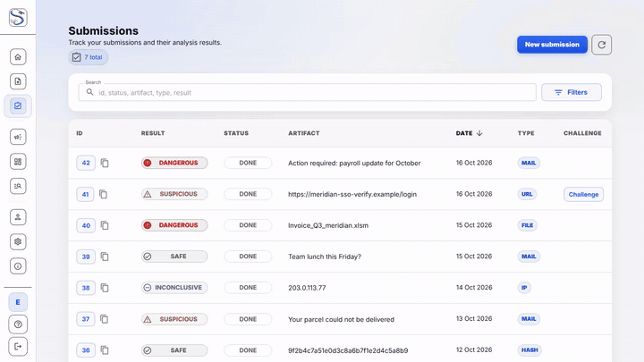Copy the ID of submission 37
The height and width of the screenshot is (362, 644).
point(105,319)
